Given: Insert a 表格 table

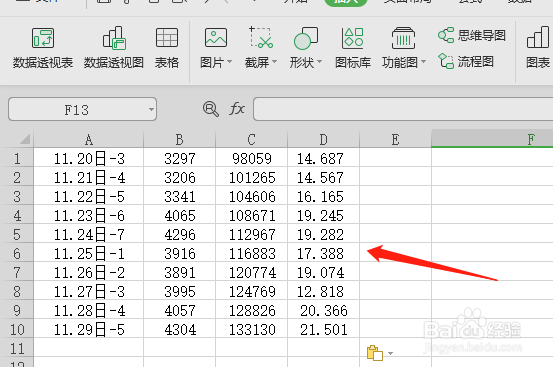Looking at the screenshot, I should click(x=167, y=49).
